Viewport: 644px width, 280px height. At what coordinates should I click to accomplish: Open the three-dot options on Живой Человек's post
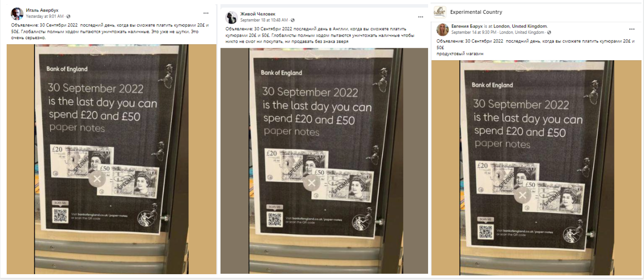point(421,17)
